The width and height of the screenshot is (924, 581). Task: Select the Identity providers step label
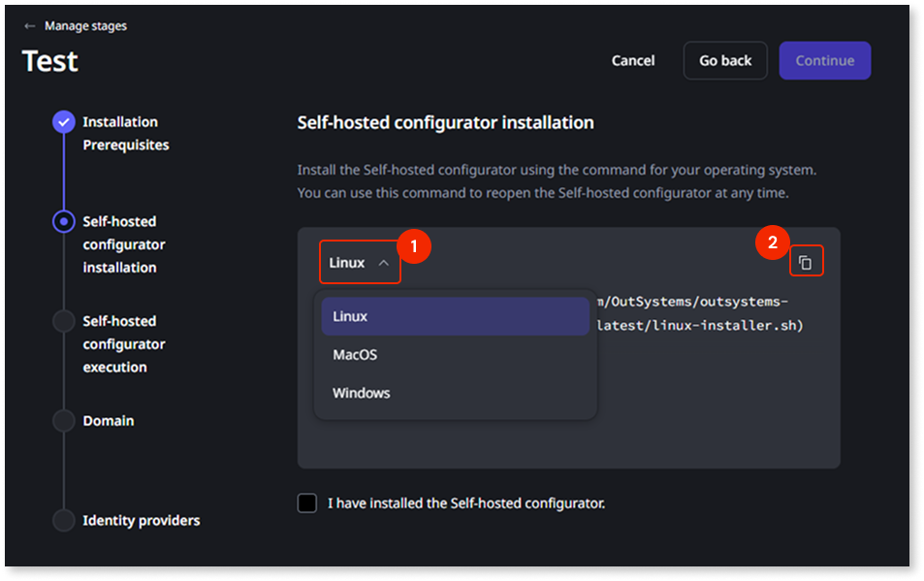[142, 520]
